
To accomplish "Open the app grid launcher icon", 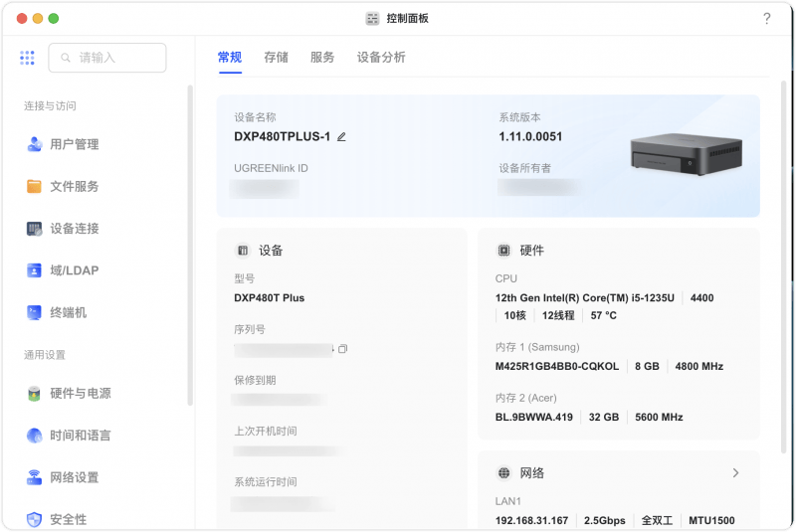I will [x=27, y=58].
